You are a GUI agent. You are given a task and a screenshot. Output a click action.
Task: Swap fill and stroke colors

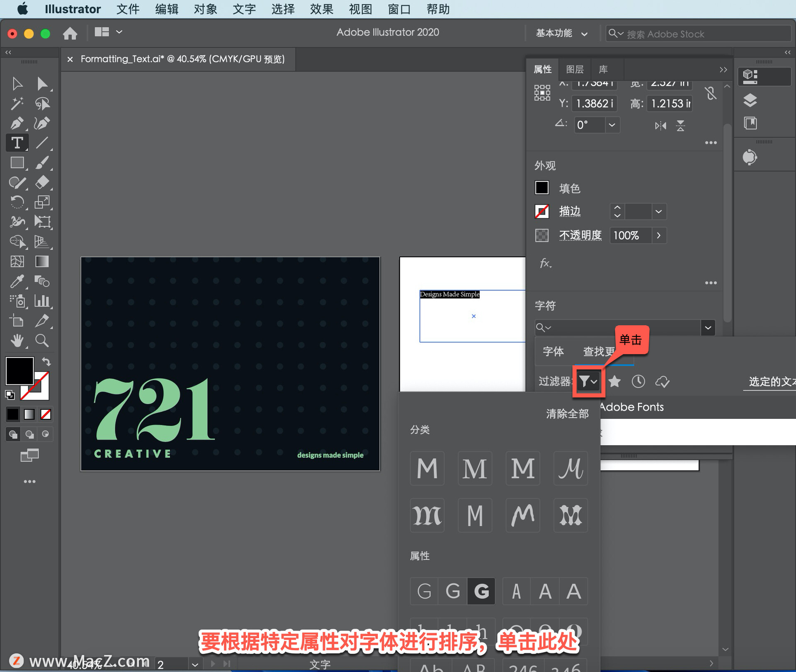(x=46, y=361)
